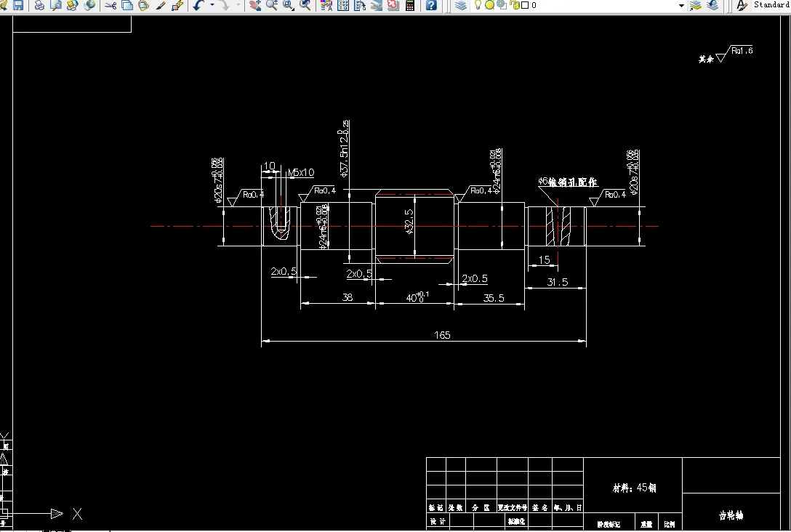Select Zoom Realtime magnifier tool
Image resolution: width=791 pixels, height=532 pixels.
[x=272, y=5]
